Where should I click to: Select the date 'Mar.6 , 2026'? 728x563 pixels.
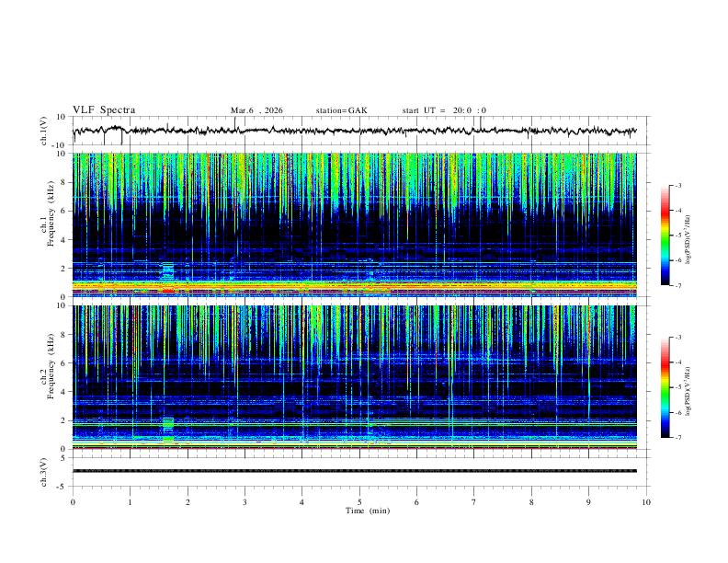(256, 110)
